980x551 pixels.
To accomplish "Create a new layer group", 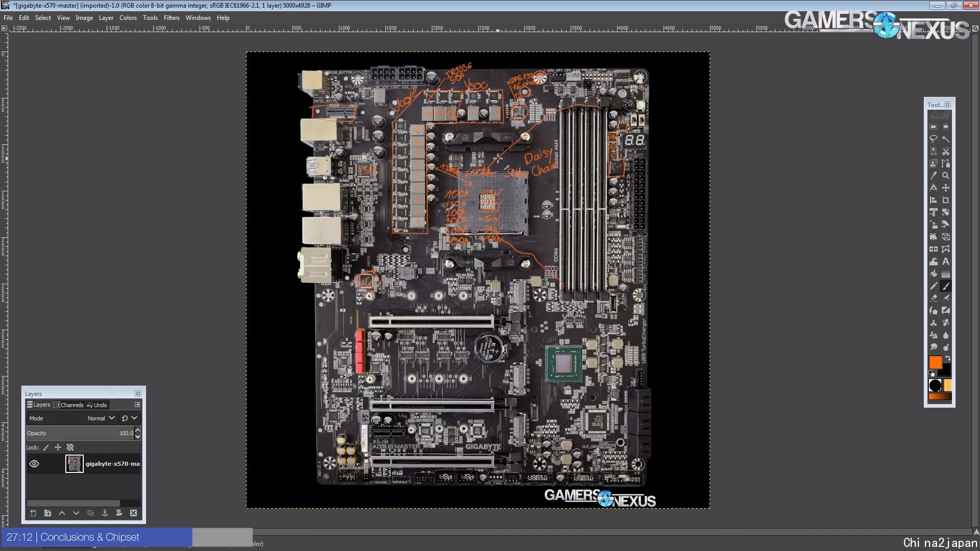I will [47, 513].
